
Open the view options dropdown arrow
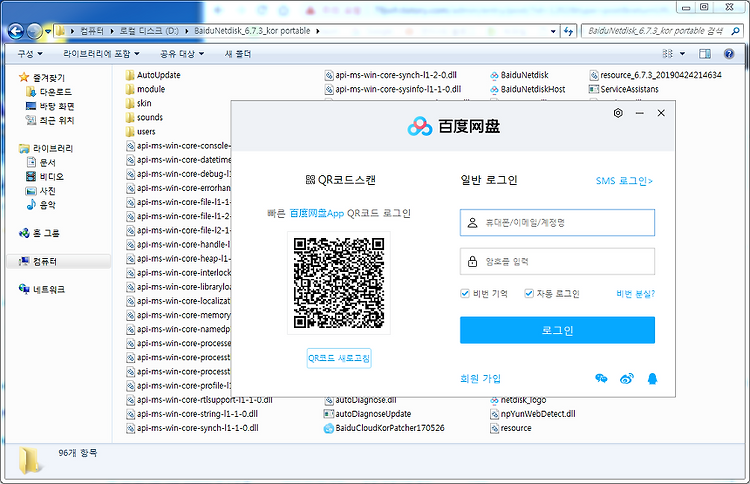click(x=683, y=54)
